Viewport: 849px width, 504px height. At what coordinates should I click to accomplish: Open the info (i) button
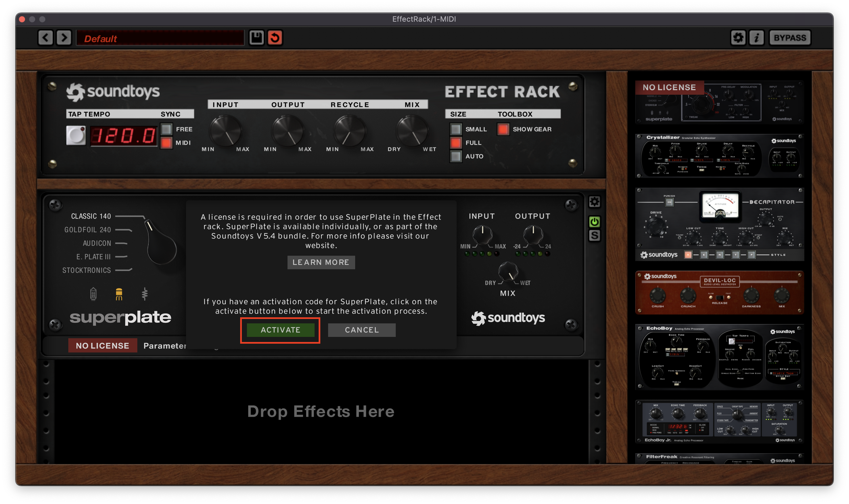tap(756, 38)
